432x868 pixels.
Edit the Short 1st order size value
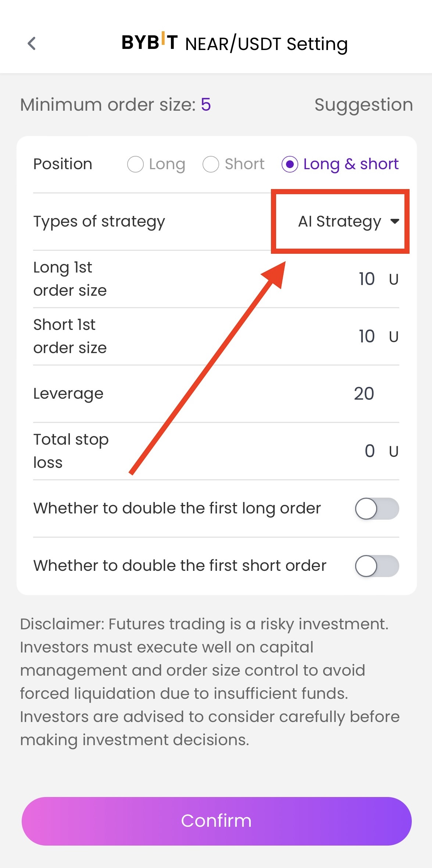(367, 337)
